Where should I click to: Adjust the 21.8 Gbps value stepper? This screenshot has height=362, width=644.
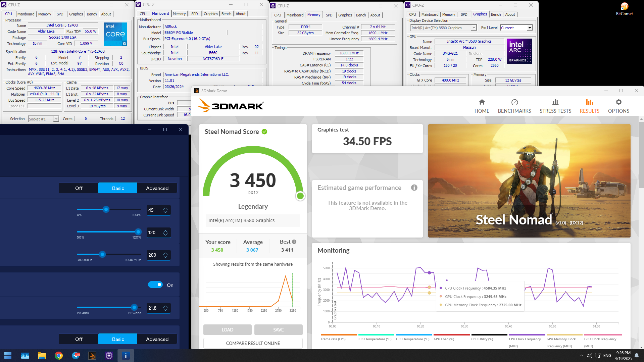165,308
